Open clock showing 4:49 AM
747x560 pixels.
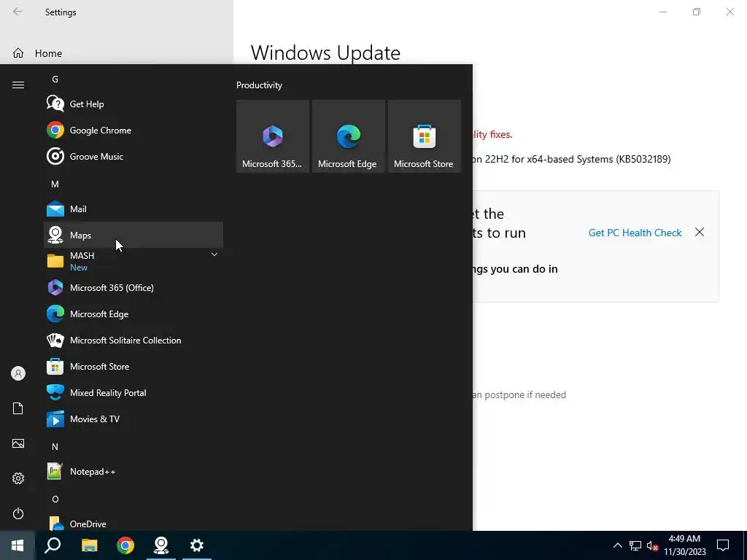coord(684,545)
